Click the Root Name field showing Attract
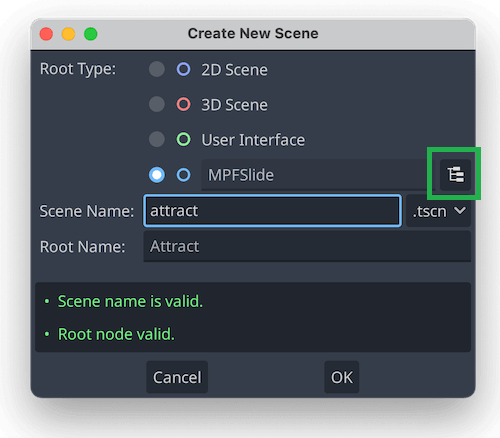The width and height of the screenshot is (500, 438). tap(307, 246)
